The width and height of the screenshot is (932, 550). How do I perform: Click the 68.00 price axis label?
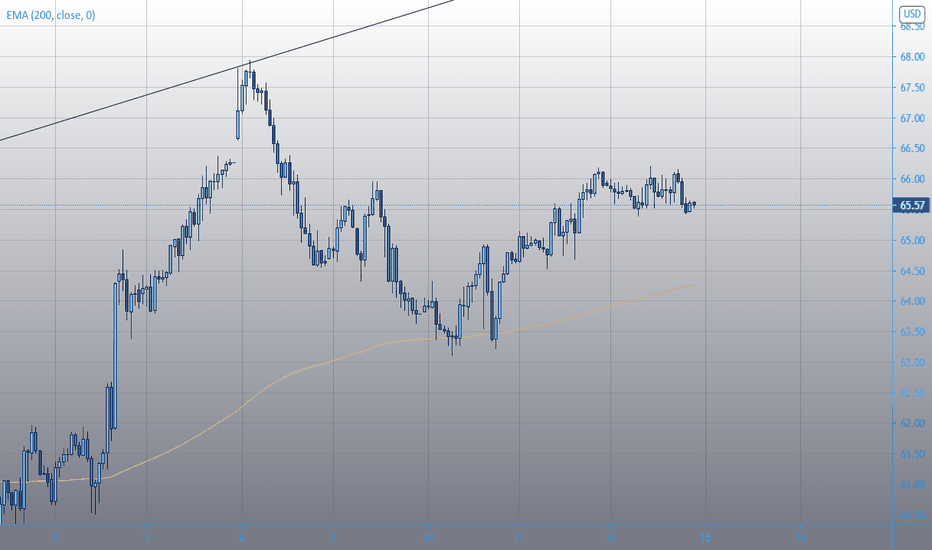pyautogui.click(x=912, y=57)
